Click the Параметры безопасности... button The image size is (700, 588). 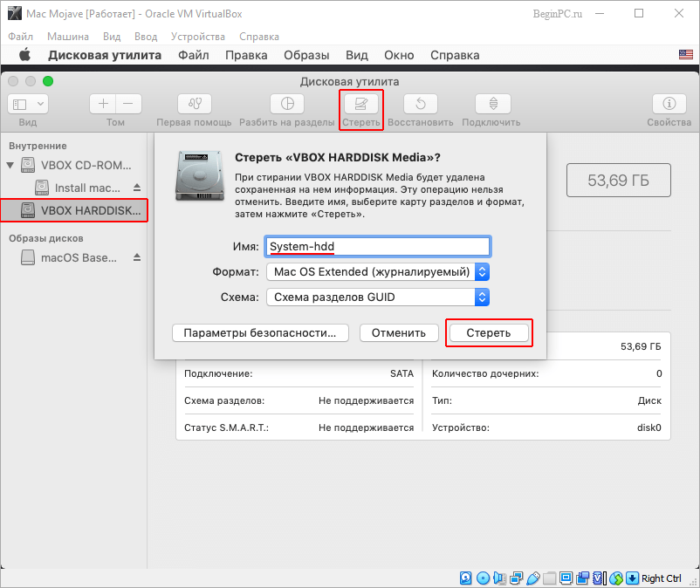pos(260,332)
